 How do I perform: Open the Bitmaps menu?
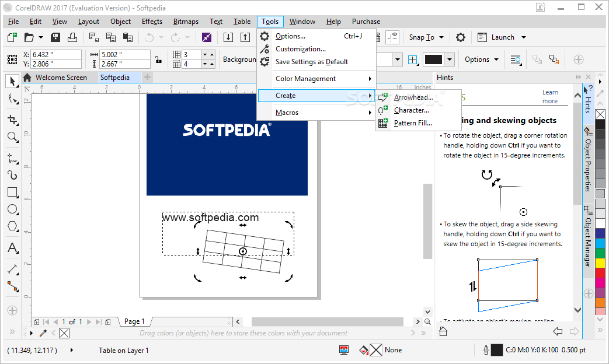click(186, 22)
